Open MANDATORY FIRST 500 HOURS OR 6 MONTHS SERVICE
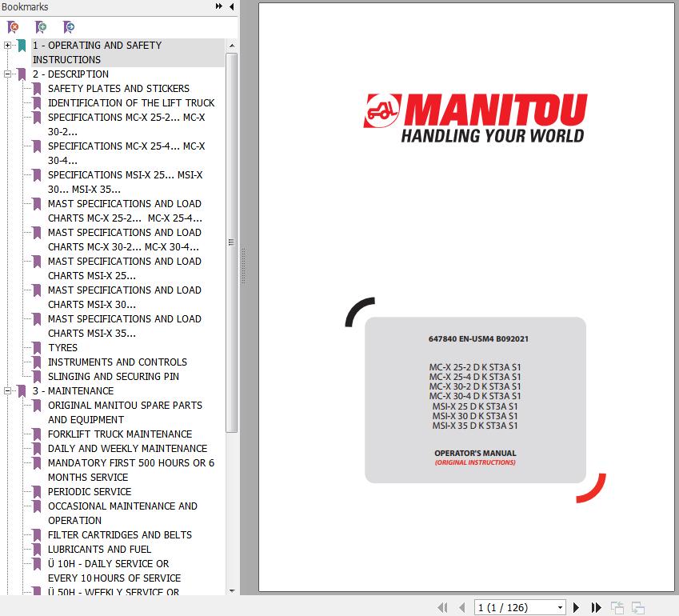The height and width of the screenshot is (616, 679). tap(131, 470)
